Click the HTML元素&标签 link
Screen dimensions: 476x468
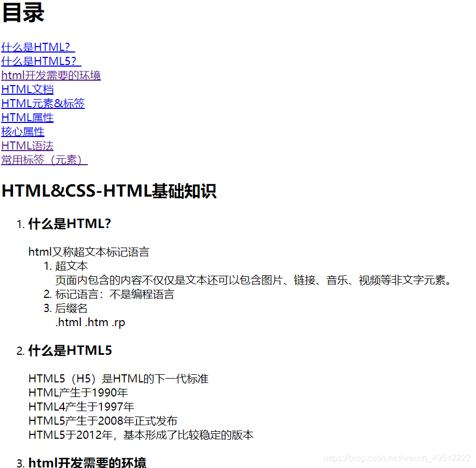[43, 103]
